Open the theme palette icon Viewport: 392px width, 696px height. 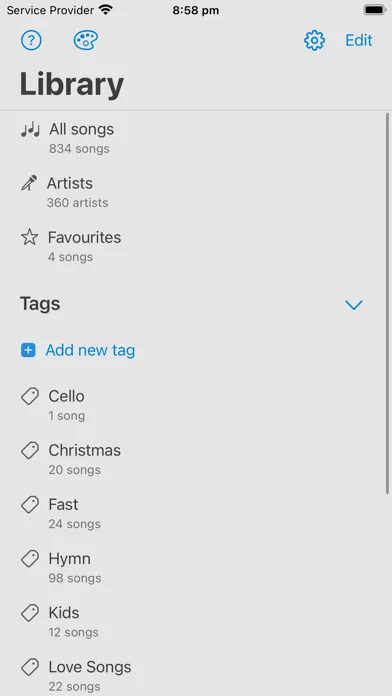pos(86,40)
